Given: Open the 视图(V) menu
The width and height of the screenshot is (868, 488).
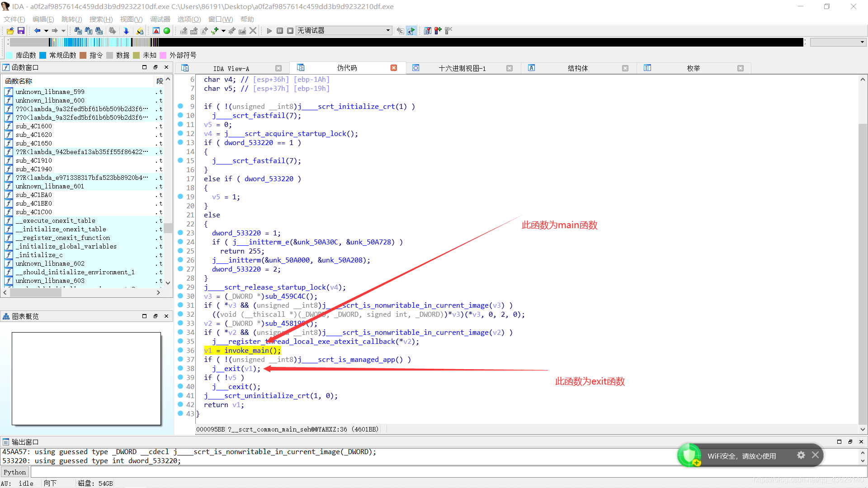Looking at the screenshot, I should [131, 19].
